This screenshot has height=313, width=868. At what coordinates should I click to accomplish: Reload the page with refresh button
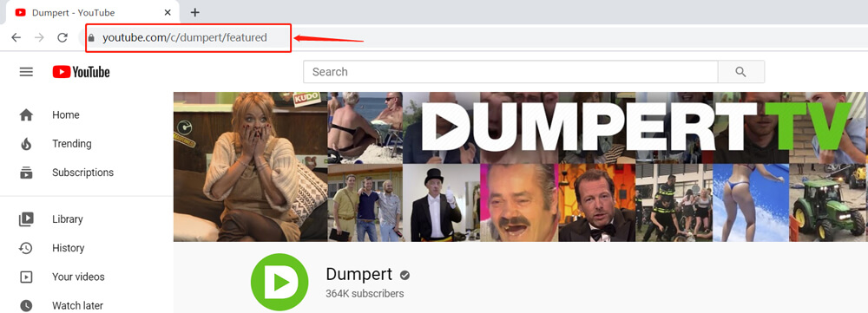tap(62, 37)
